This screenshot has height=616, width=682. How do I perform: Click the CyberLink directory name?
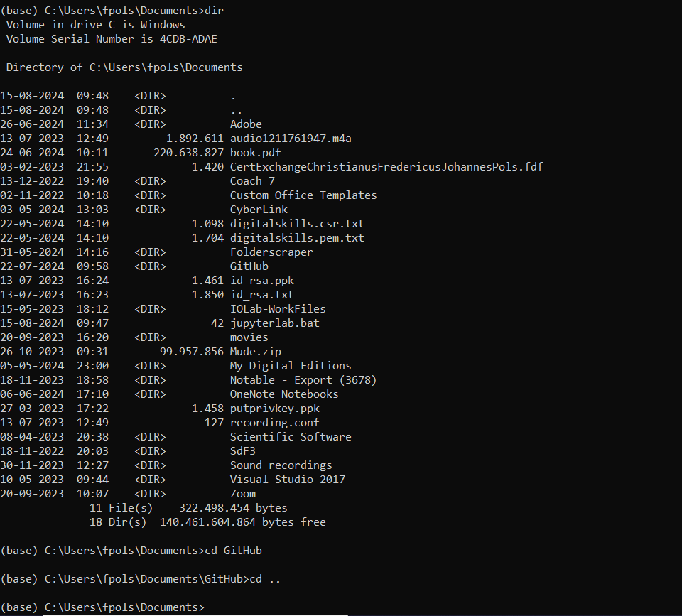pyautogui.click(x=259, y=210)
